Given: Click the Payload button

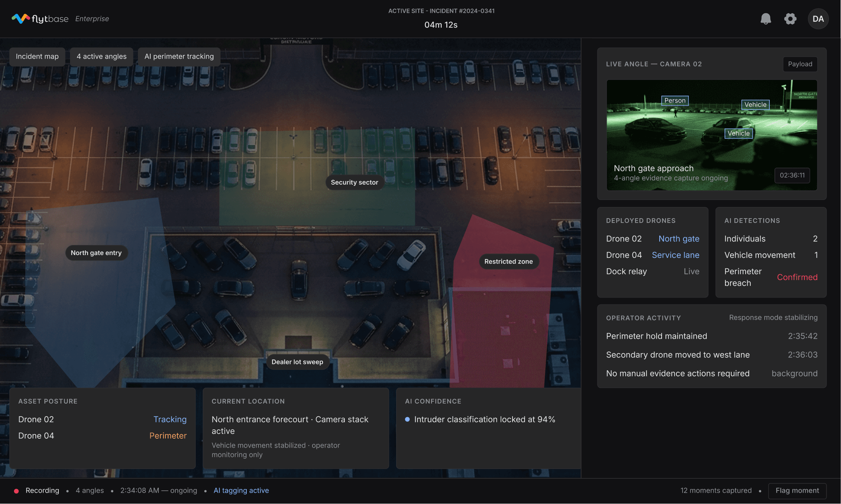Looking at the screenshot, I should pos(800,64).
